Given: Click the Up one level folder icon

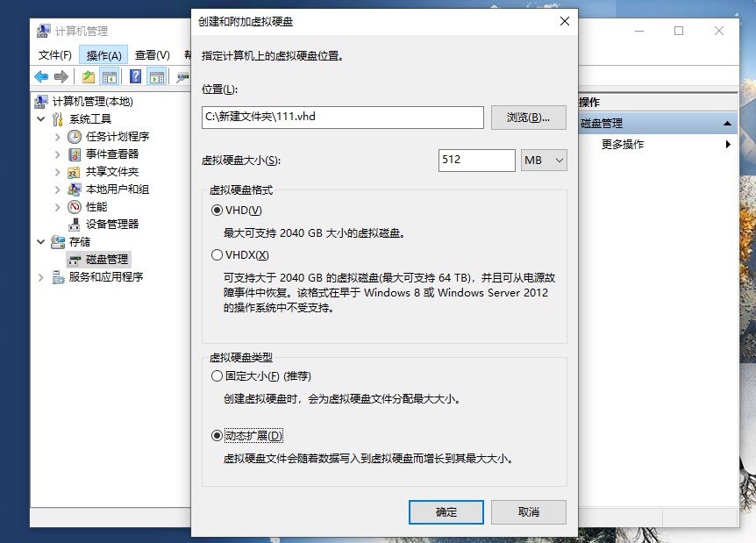Looking at the screenshot, I should point(89,76).
